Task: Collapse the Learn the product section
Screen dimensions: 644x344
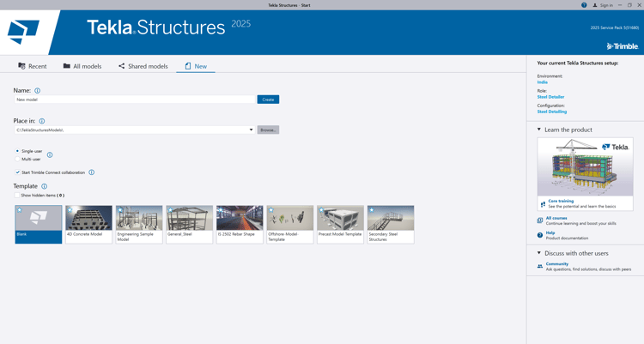Action: pos(539,130)
